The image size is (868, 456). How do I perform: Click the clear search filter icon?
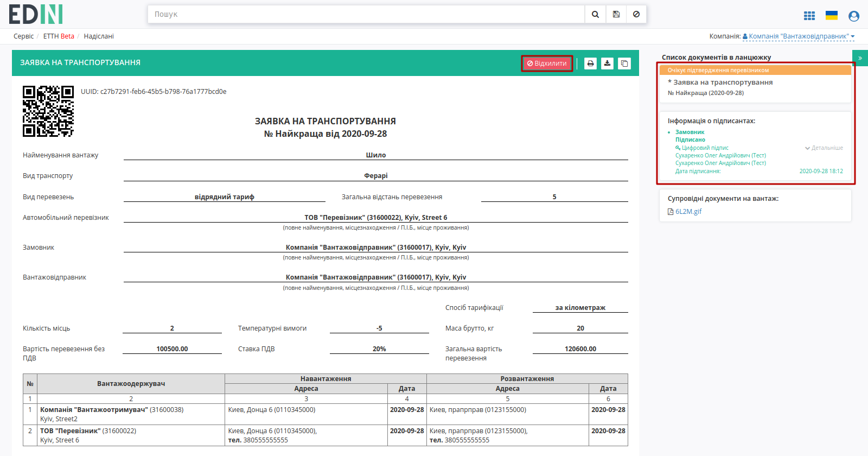(636, 14)
